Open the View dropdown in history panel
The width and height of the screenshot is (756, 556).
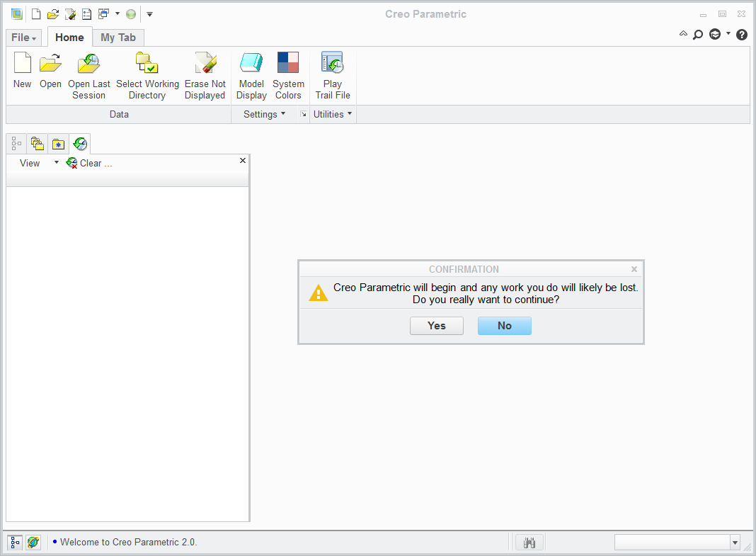[x=38, y=163]
